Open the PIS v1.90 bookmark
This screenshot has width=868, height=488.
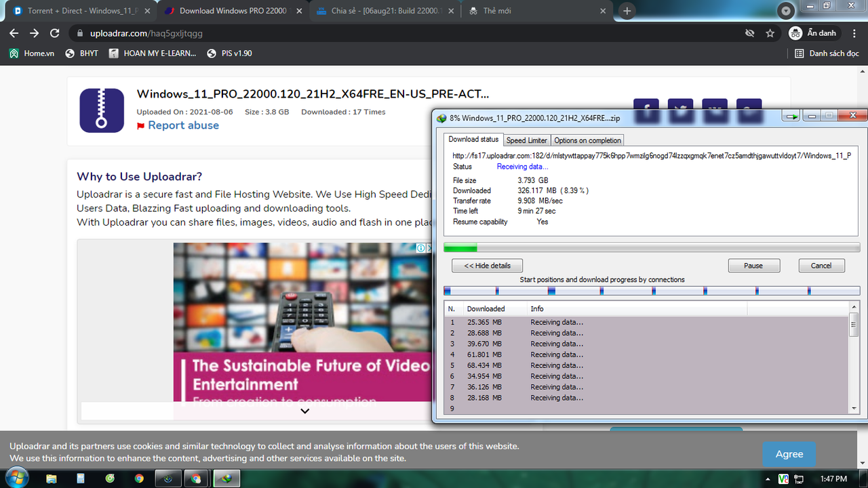click(229, 53)
